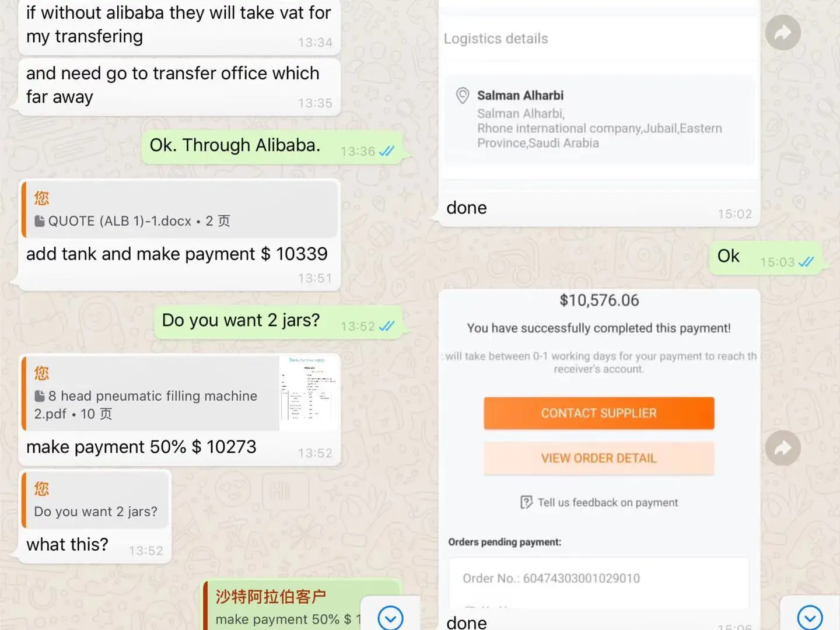Tap quoted reply 'Do you want 2 jars?'
Viewport: 840px width, 630px height.
coord(96,500)
